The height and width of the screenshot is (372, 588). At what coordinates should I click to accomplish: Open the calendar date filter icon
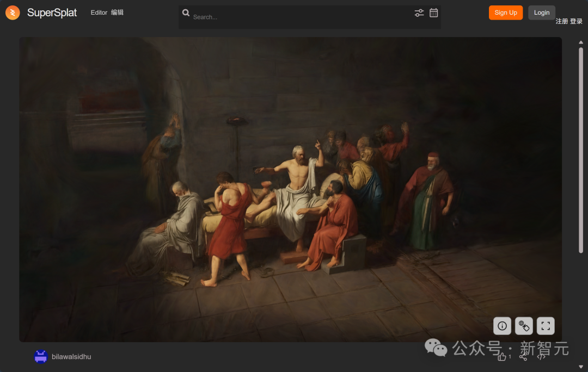click(x=433, y=13)
